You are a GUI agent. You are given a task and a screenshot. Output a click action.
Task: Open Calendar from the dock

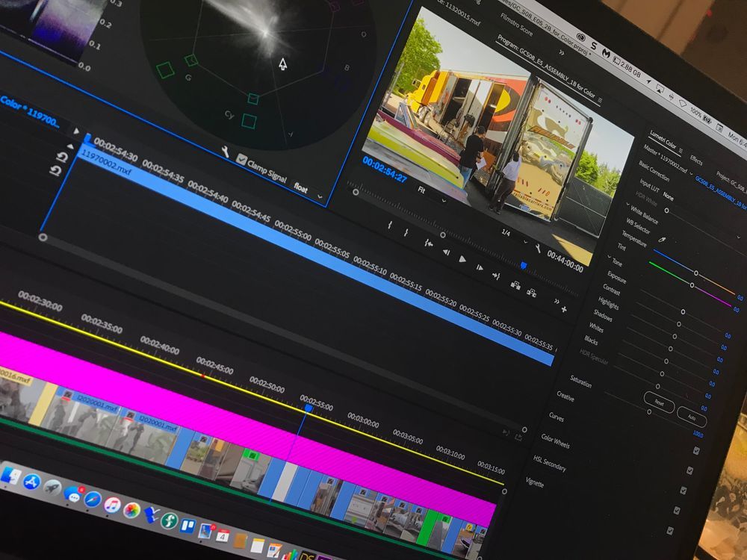tap(223, 536)
